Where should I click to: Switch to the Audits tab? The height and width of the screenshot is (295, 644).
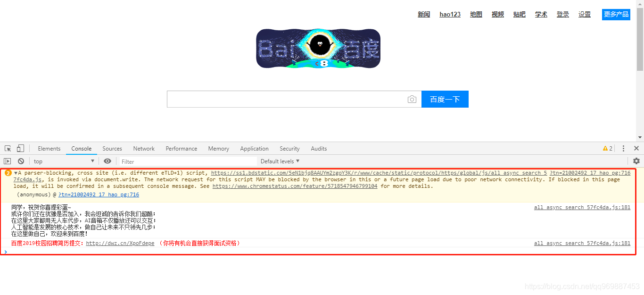tap(319, 148)
